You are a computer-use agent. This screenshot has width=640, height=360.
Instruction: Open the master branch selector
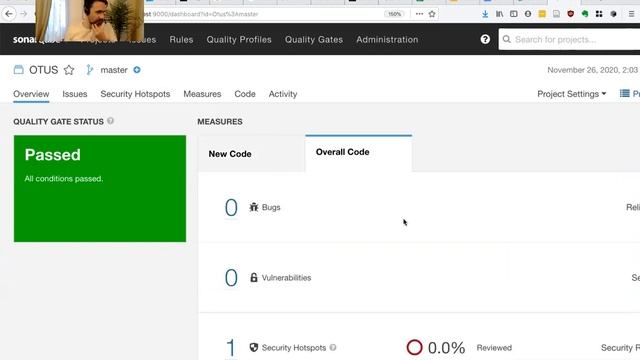tap(114, 70)
